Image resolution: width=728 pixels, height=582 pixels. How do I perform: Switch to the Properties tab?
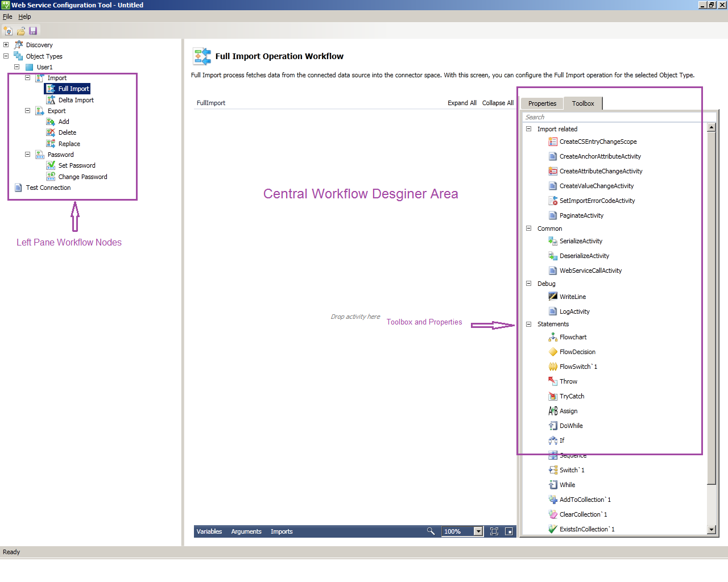541,103
